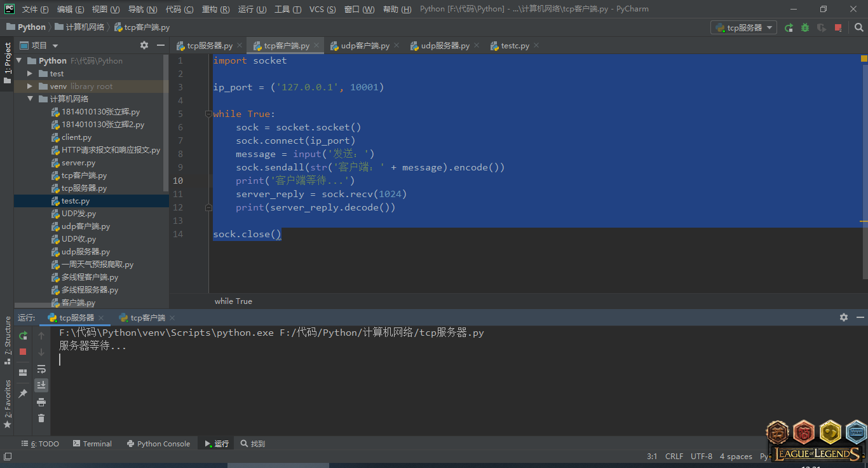Select server.py in the project tree
868x468 pixels.
(x=78, y=163)
